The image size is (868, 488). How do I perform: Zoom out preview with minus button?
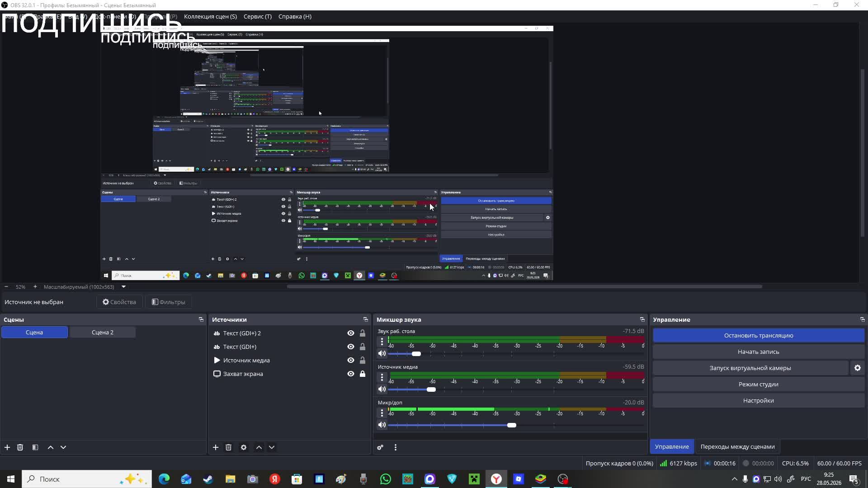coord(6,287)
